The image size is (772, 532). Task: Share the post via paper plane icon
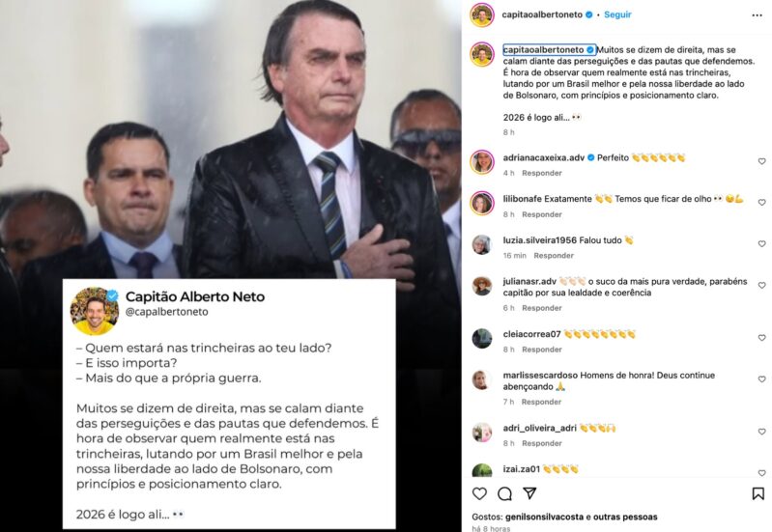[x=529, y=493]
